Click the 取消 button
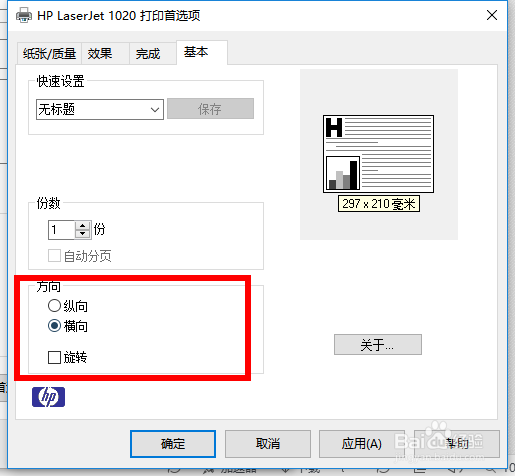 point(268,444)
